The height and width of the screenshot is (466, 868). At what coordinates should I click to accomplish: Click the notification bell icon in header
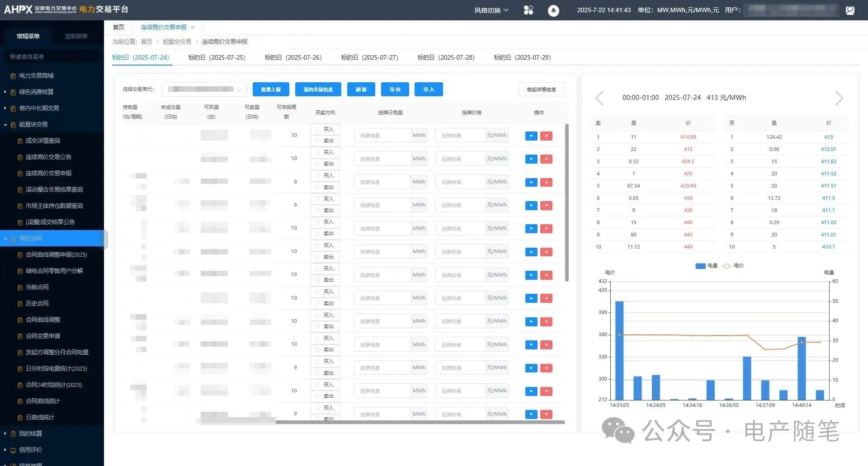(x=553, y=10)
